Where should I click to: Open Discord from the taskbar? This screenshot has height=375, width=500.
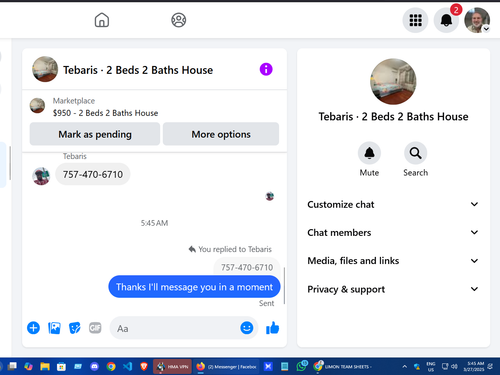[x=94, y=367]
